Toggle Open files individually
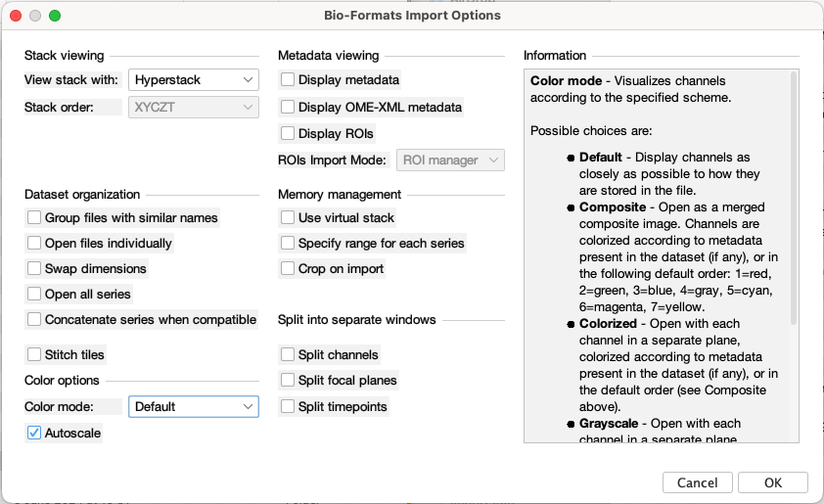The width and height of the screenshot is (824, 504). (34, 244)
